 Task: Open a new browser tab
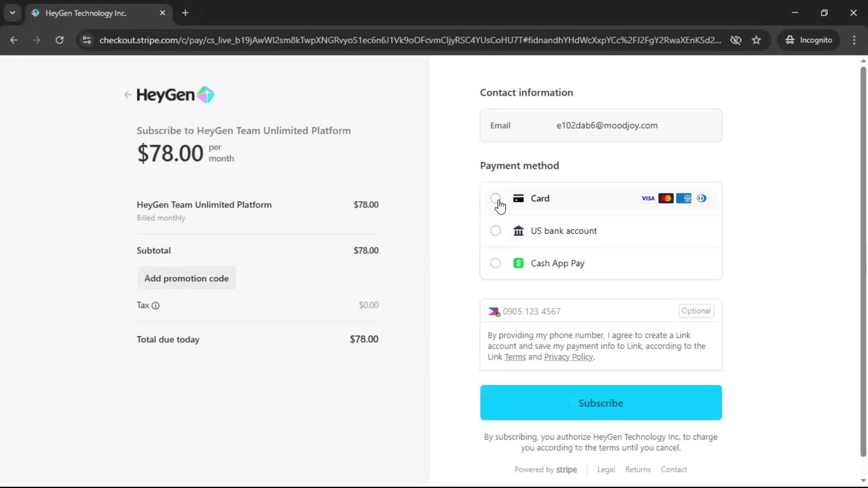(185, 13)
